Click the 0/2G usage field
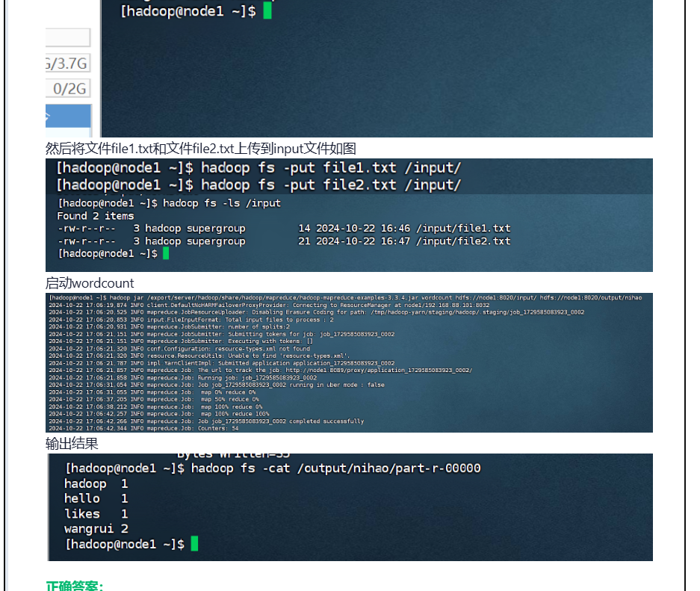700x591 pixels. (68, 88)
